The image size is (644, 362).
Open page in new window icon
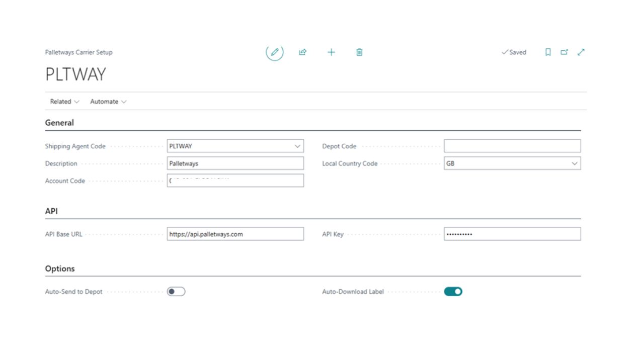click(565, 52)
